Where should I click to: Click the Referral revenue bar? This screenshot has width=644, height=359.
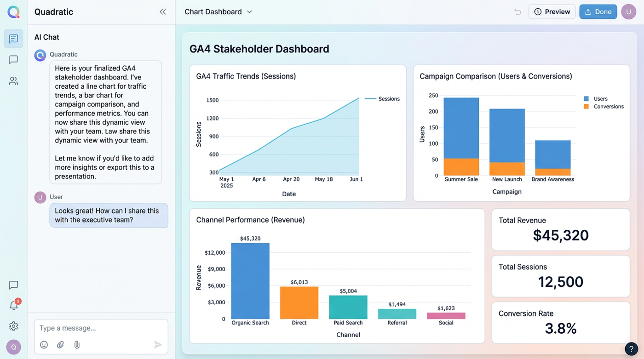pos(397,313)
